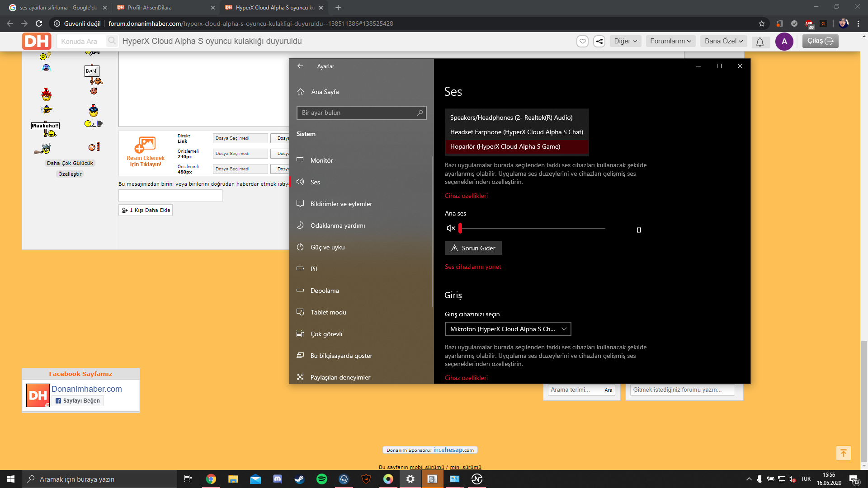
Task: Click the incehesap.com sponsor link
Action: pos(453,450)
